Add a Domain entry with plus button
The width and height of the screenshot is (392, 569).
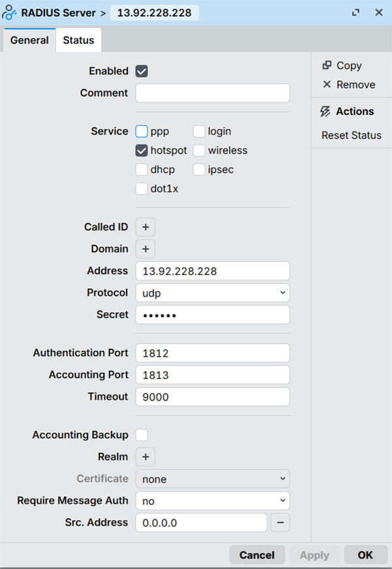145,249
